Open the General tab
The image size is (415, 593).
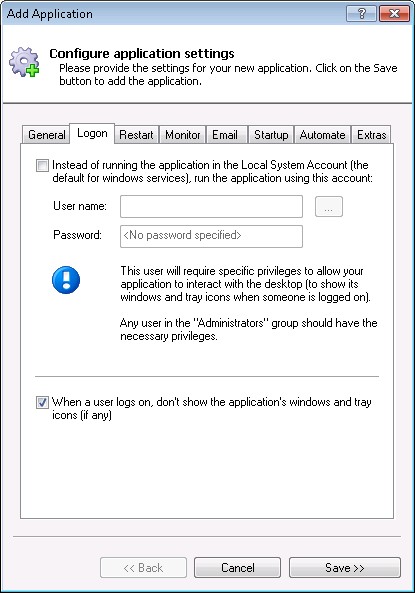47,135
